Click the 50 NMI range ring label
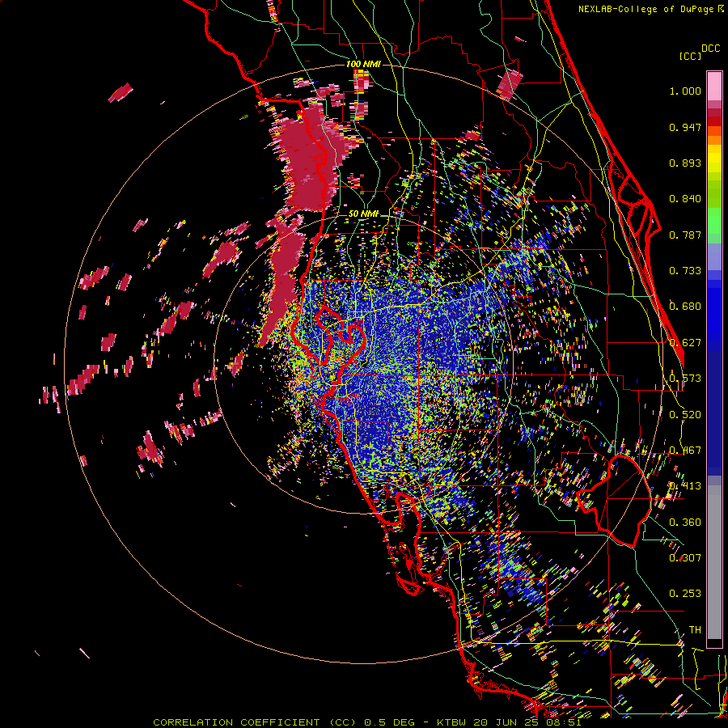 coord(363,214)
